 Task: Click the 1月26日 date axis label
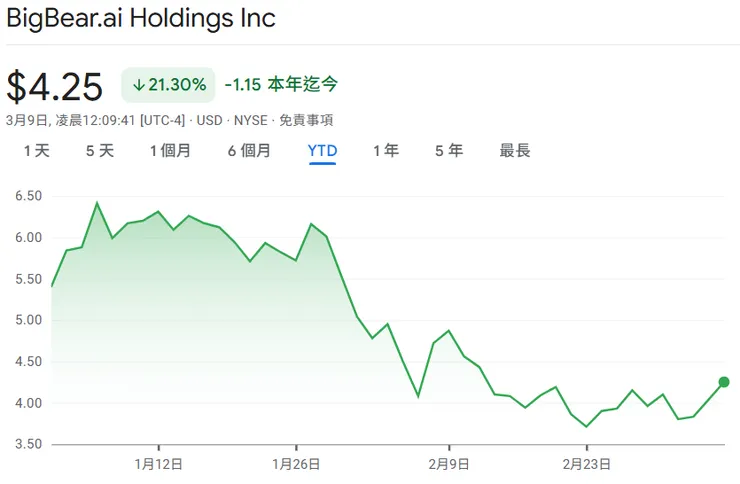click(296, 464)
